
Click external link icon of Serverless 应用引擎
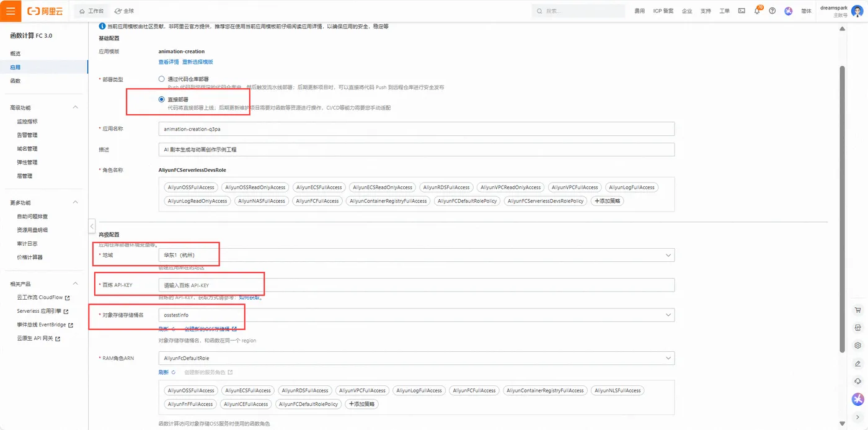click(66, 311)
